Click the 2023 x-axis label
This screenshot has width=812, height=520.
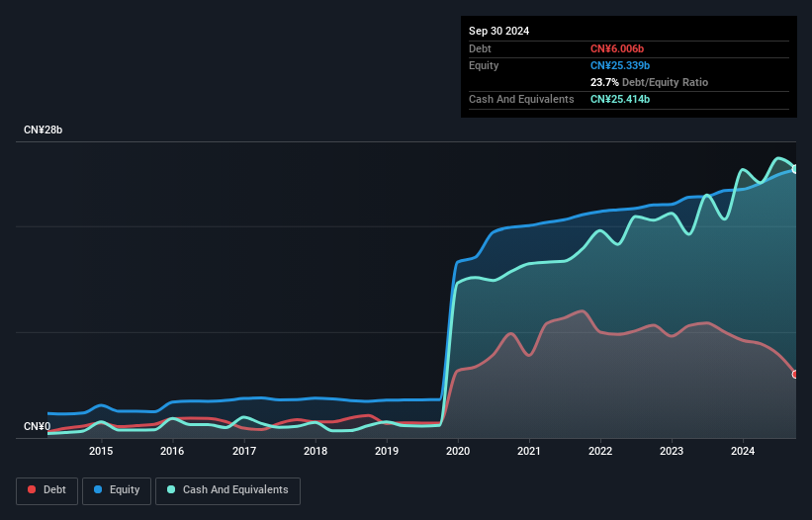pyautogui.click(x=672, y=451)
